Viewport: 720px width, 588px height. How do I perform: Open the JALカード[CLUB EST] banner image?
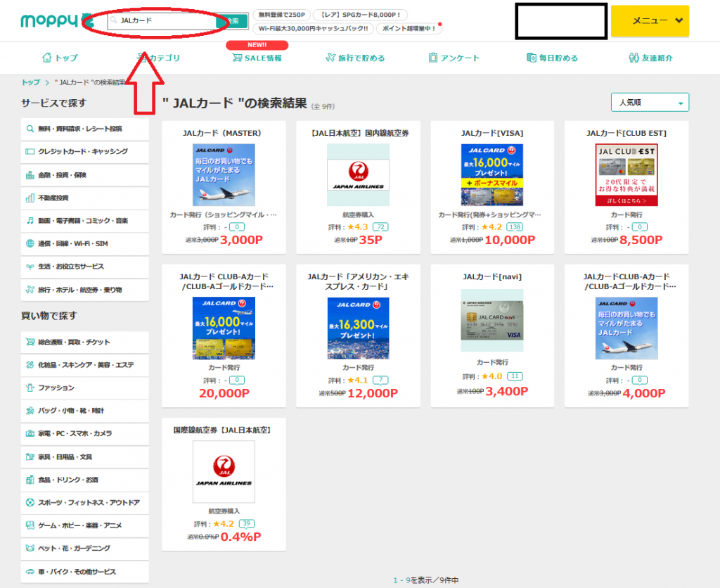[x=626, y=174]
